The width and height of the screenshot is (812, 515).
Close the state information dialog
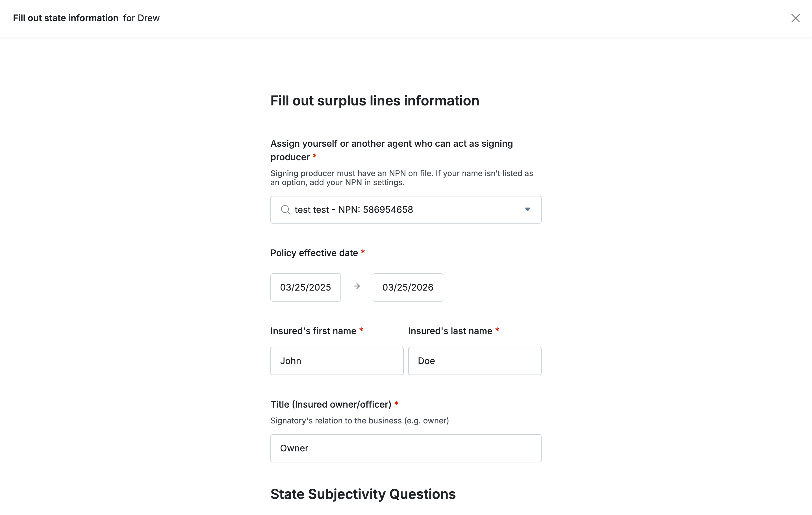(795, 18)
